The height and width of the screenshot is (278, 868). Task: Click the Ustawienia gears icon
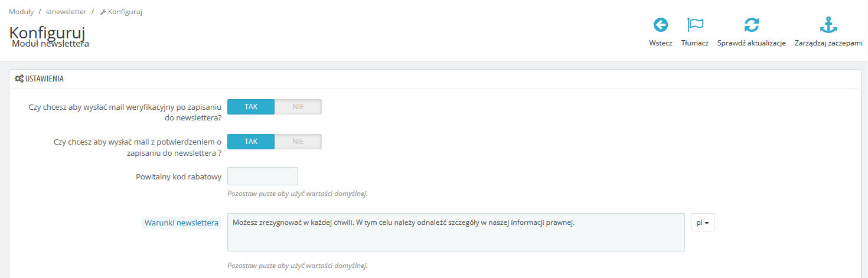pyautogui.click(x=19, y=79)
